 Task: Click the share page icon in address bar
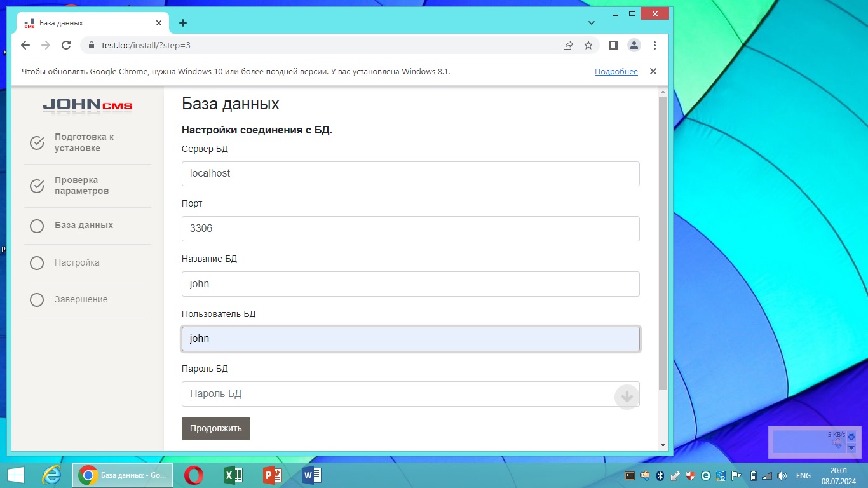click(568, 45)
